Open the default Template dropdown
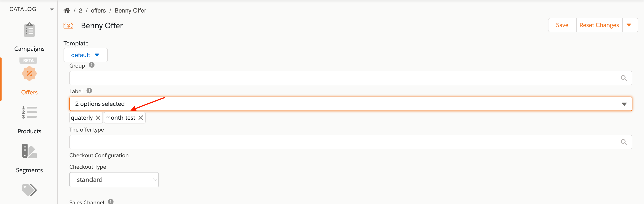 point(85,55)
